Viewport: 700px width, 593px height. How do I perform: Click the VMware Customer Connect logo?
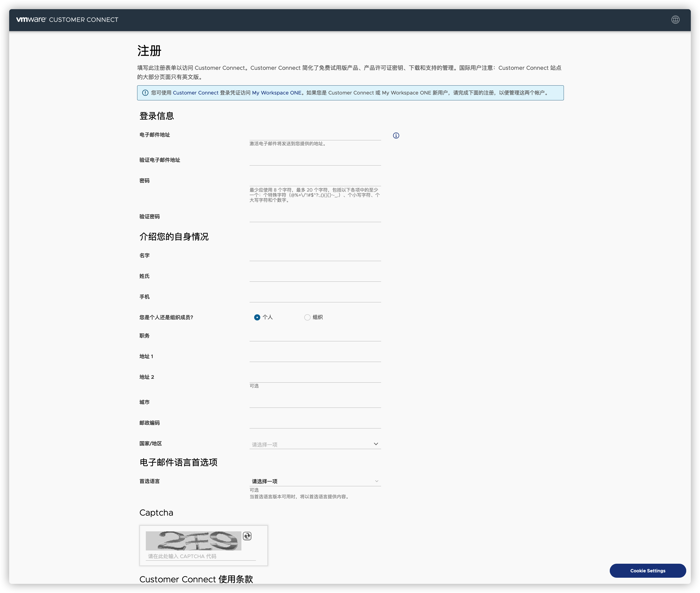point(67,20)
